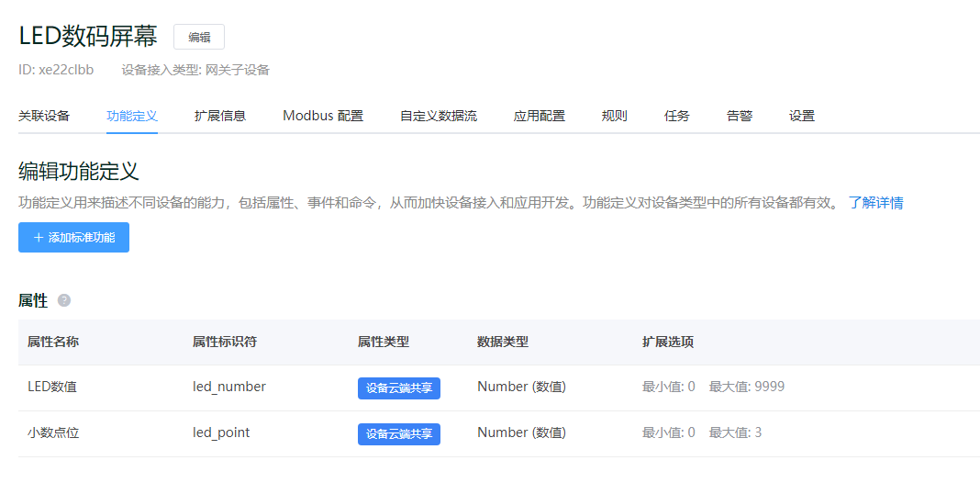Select the led_number identifier cell

[229, 388]
